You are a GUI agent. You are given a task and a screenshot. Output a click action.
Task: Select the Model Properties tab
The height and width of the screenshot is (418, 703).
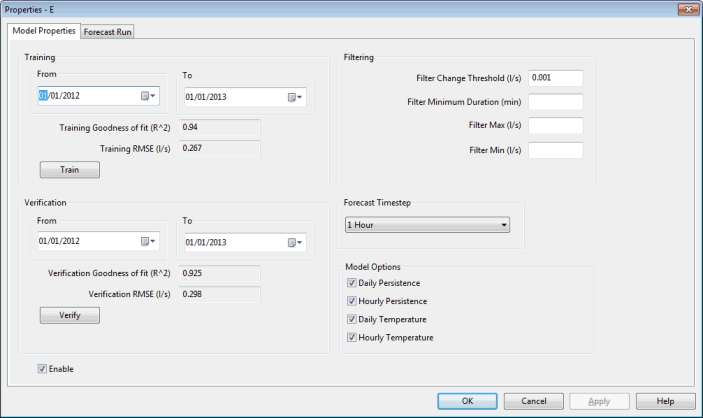coord(44,30)
